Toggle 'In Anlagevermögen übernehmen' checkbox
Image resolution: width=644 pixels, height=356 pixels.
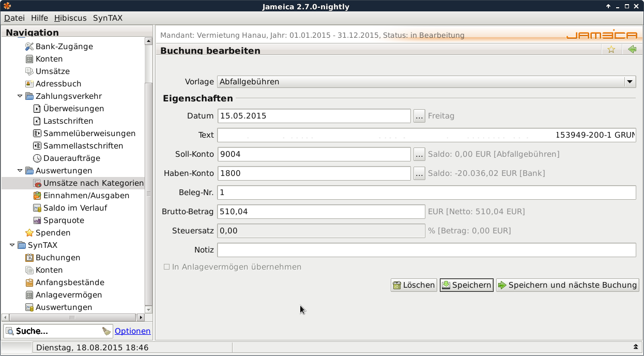(x=167, y=267)
